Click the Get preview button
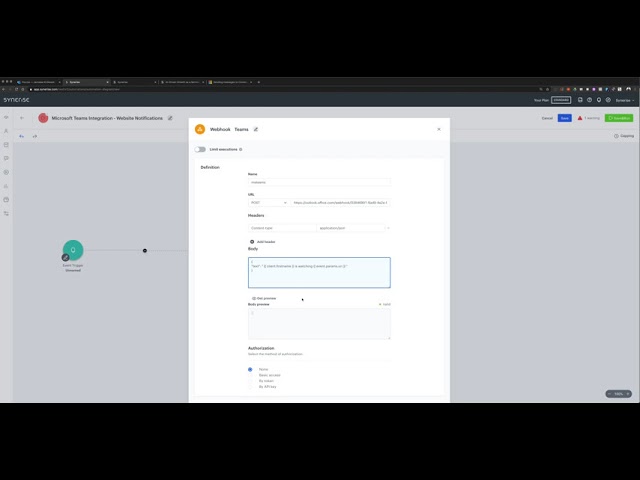The width and height of the screenshot is (640, 480). coord(264,298)
